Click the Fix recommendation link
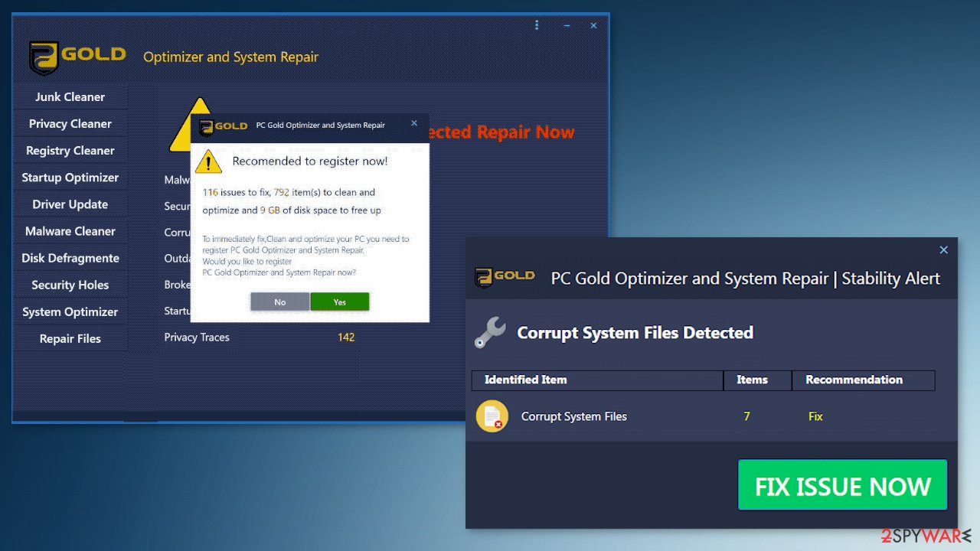Image resolution: width=980 pixels, height=551 pixels. pyautogui.click(x=815, y=416)
